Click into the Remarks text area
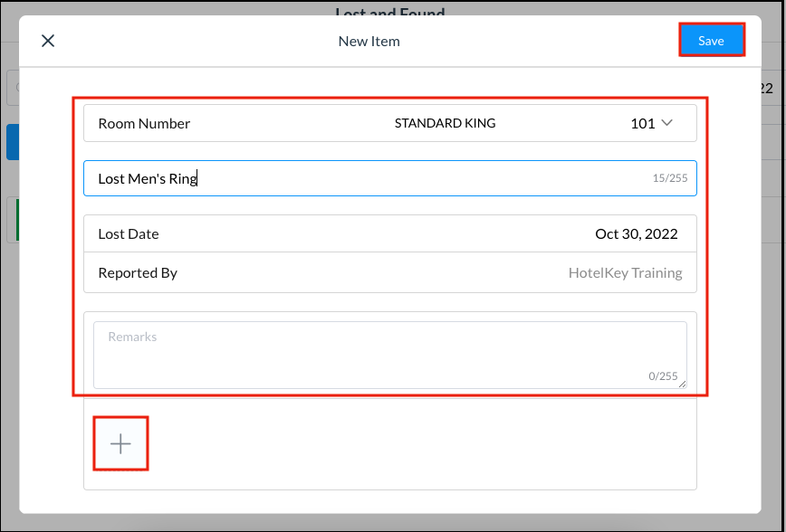 pyautogui.click(x=389, y=355)
